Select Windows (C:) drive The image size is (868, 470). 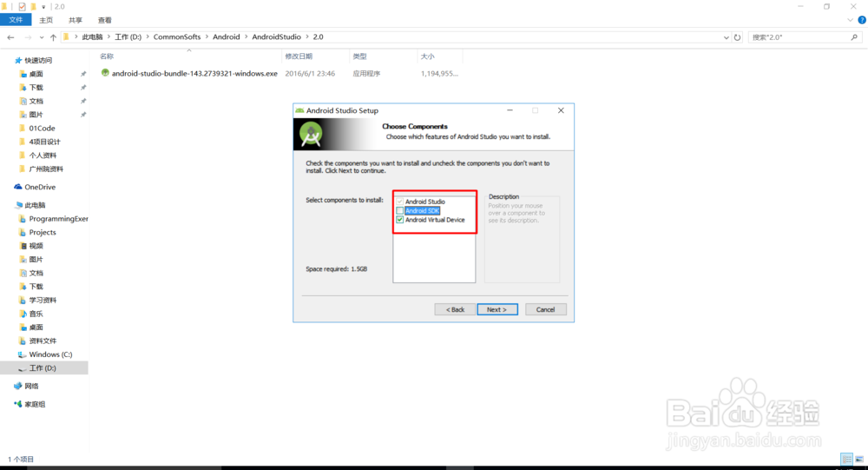(x=50, y=354)
